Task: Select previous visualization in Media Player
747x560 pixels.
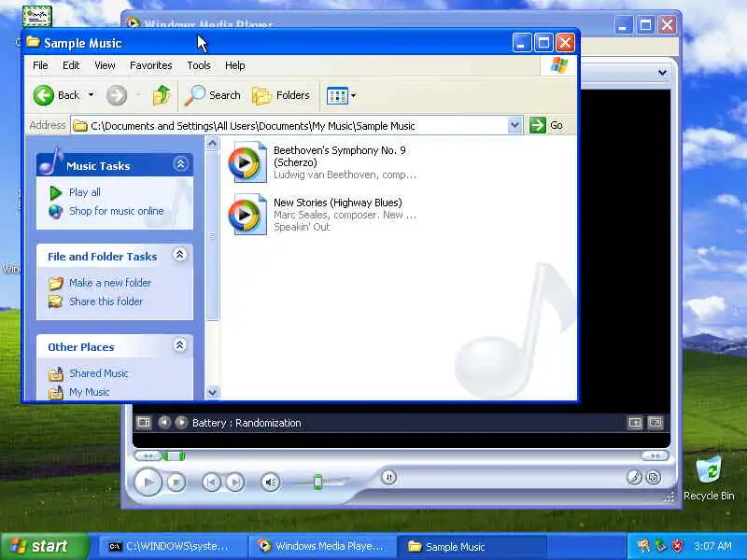Action: pos(164,423)
